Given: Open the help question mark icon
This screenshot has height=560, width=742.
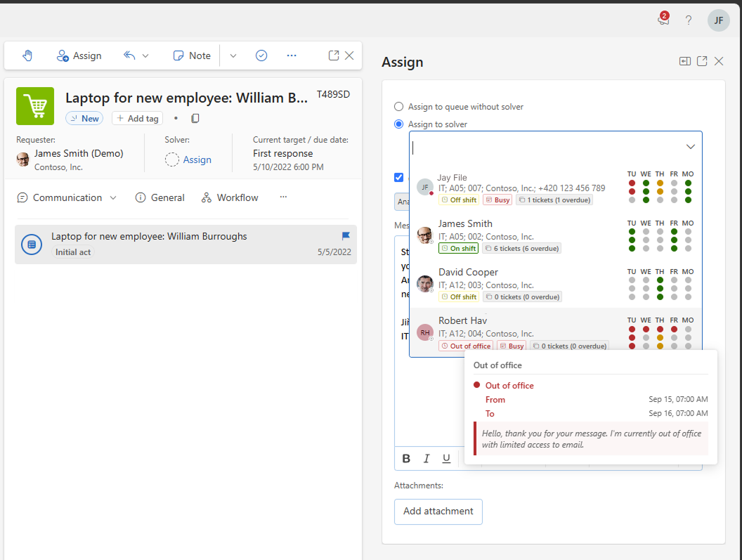Looking at the screenshot, I should pos(689,20).
